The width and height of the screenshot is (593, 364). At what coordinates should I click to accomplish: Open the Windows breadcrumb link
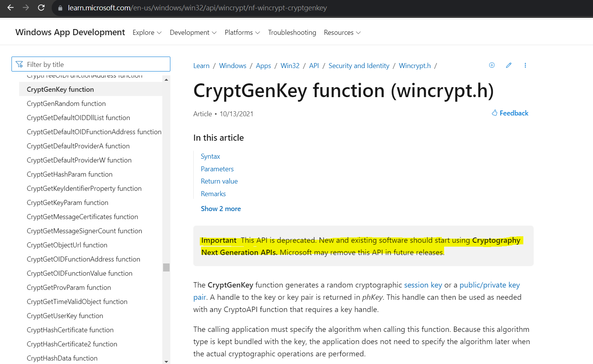pos(233,66)
